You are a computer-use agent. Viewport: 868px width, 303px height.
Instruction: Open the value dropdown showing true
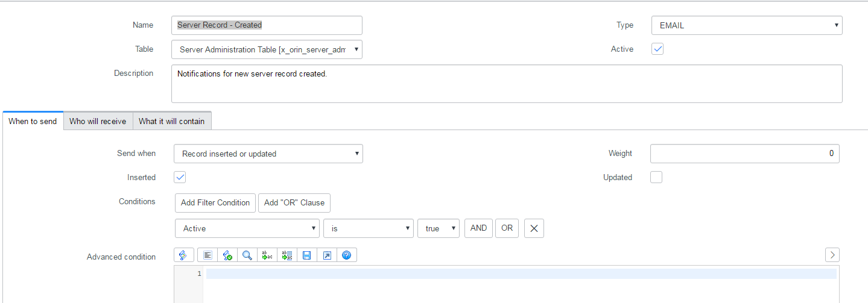pos(439,228)
